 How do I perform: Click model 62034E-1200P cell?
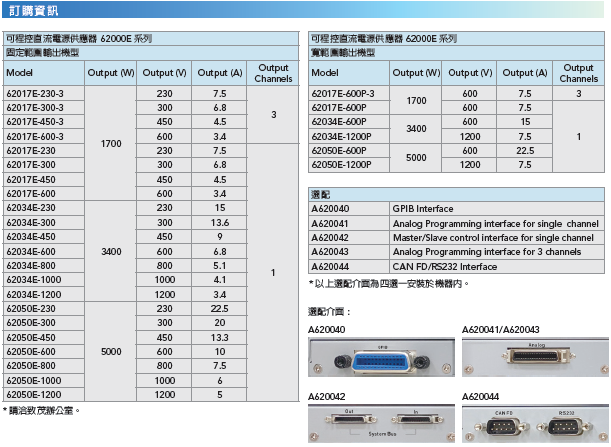point(349,136)
